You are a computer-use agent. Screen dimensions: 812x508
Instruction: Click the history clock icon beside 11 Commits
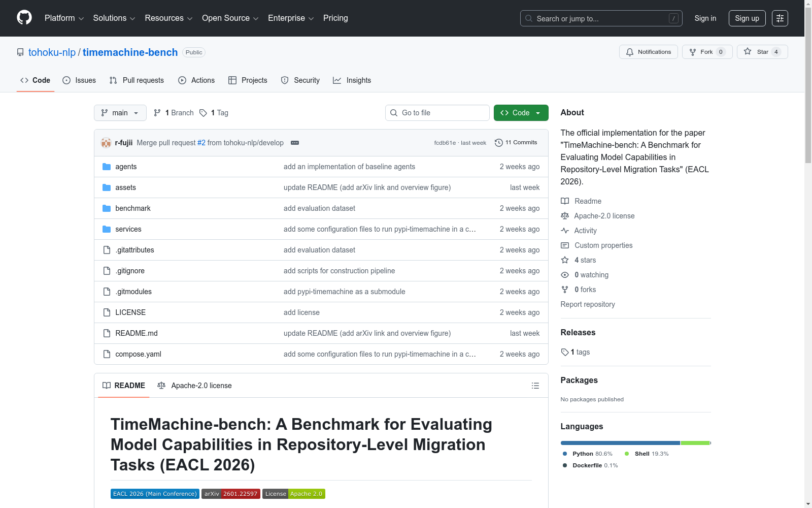click(499, 143)
